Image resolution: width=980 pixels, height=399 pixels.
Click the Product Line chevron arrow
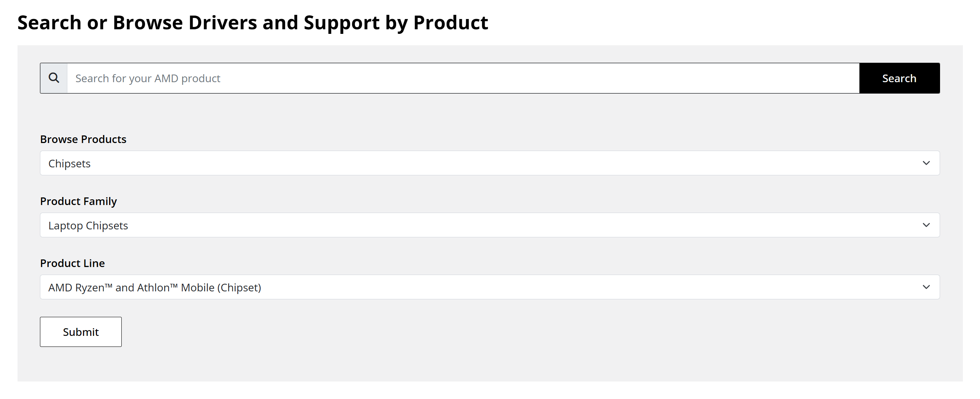click(926, 287)
